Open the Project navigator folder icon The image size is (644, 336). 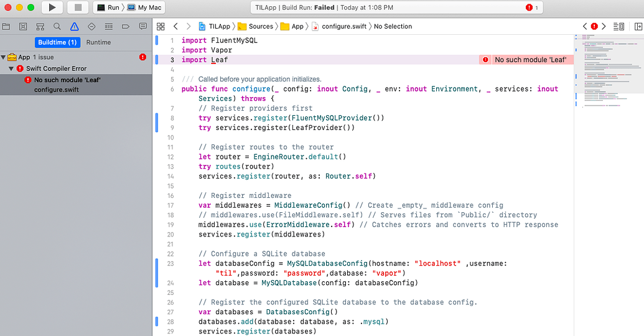[6, 27]
